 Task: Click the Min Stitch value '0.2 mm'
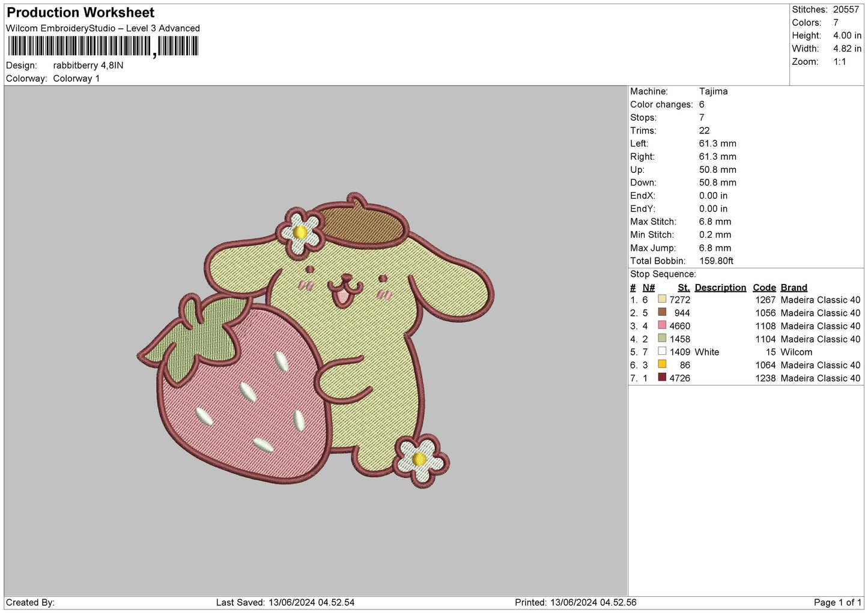pyautogui.click(x=715, y=235)
